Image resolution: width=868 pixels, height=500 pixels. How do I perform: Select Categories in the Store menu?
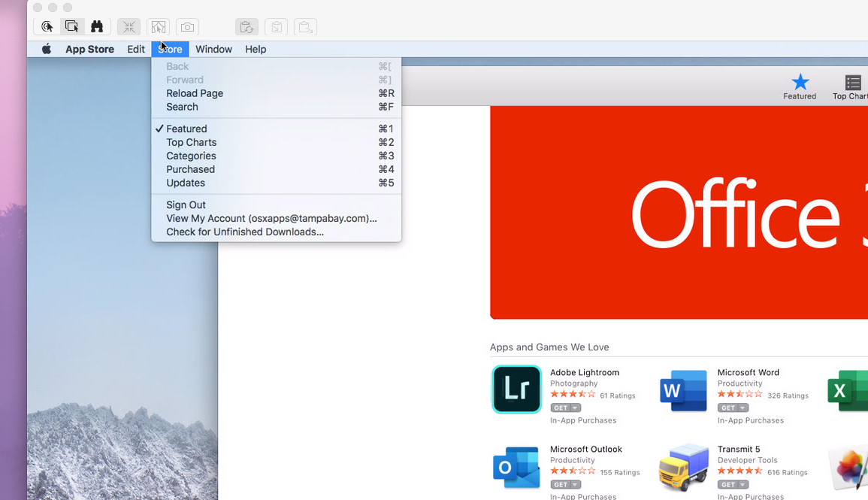click(277, 156)
